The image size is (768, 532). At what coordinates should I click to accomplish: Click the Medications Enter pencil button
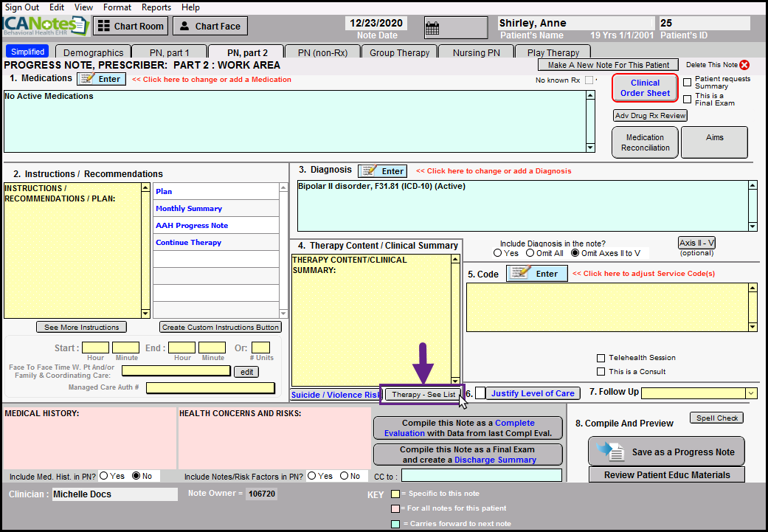coord(102,79)
